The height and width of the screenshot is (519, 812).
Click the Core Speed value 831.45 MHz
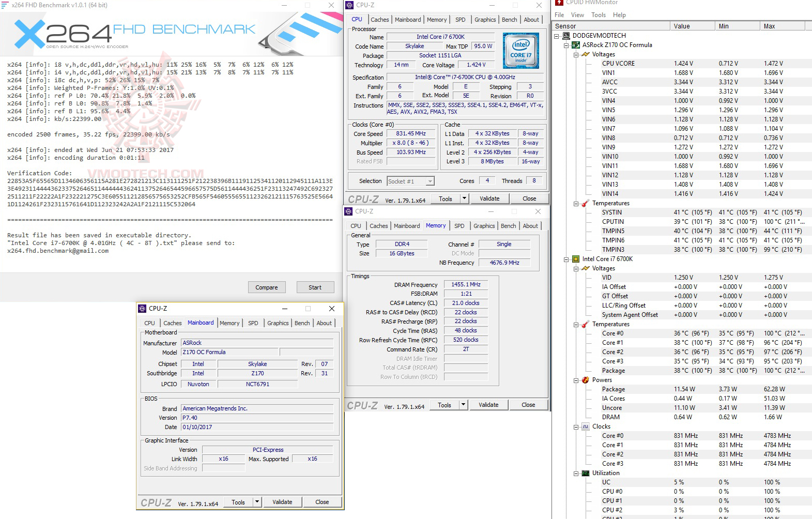[x=411, y=133]
